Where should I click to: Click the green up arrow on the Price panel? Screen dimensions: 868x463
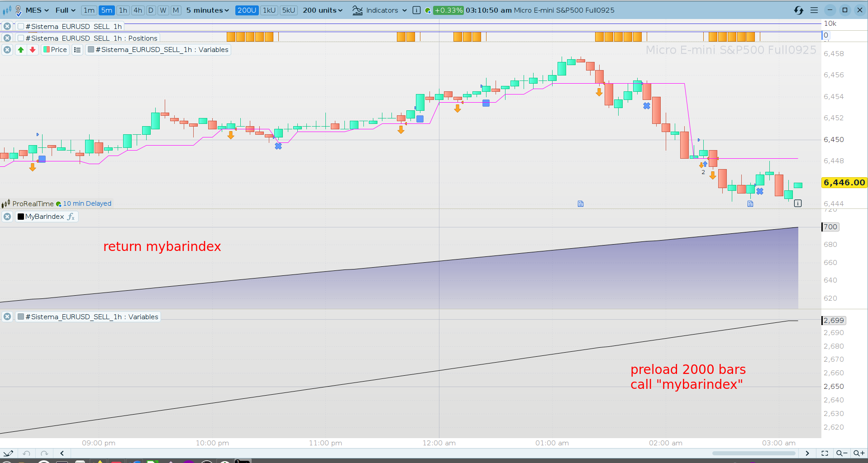click(21, 50)
